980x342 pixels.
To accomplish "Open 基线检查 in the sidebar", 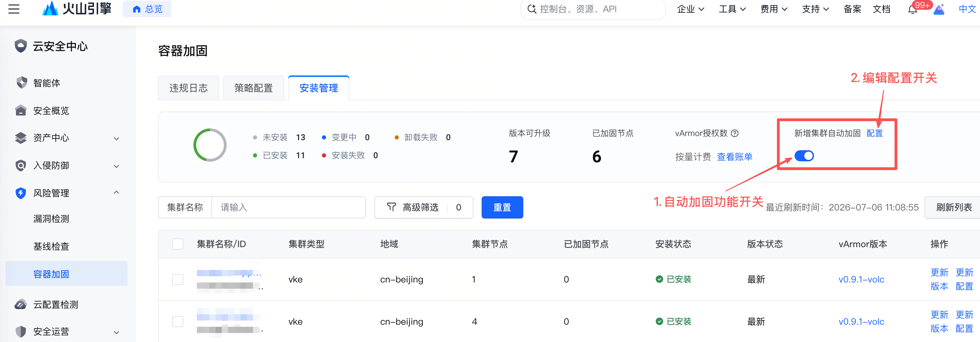I will point(51,246).
